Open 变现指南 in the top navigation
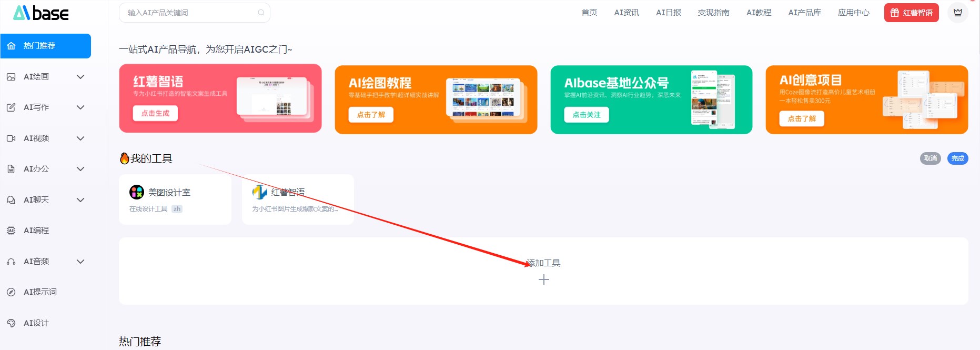Screen dimensions: 980x350 [x=713, y=13]
